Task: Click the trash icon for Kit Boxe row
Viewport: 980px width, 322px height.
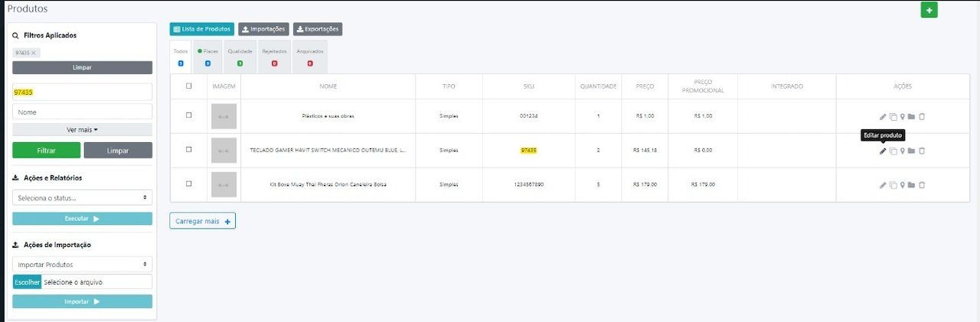Action: 922,185
